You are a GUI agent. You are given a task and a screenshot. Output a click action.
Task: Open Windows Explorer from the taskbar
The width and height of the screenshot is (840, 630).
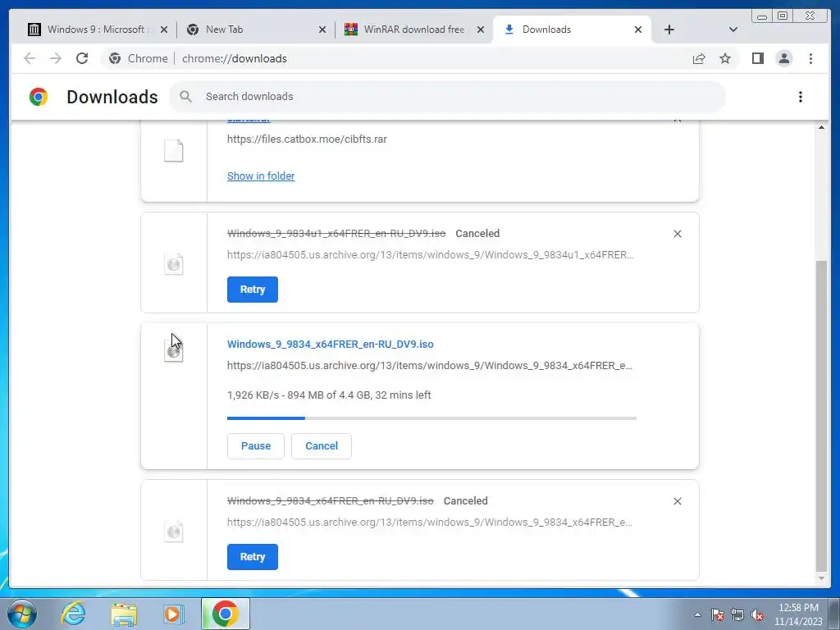tap(124, 614)
